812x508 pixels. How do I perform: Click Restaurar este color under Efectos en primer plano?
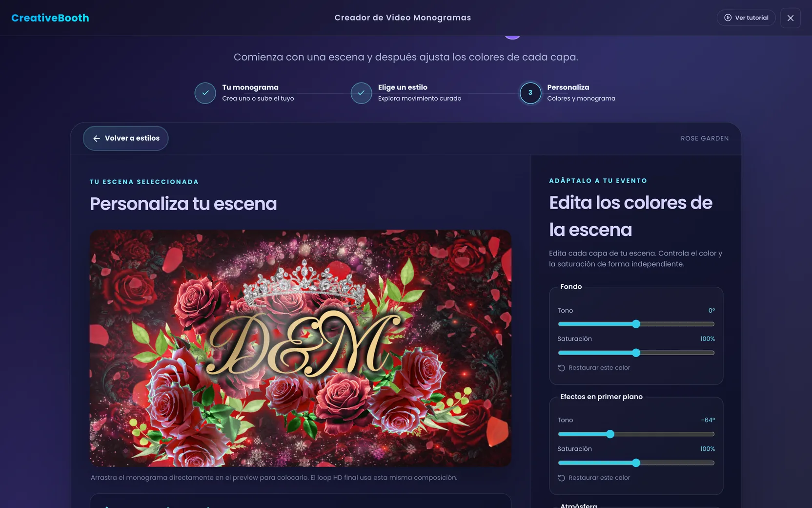(594, 478)
